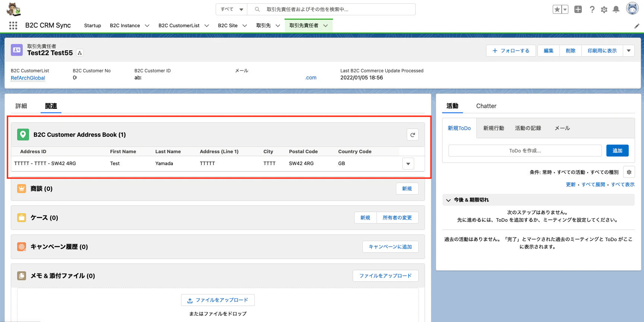Open the RefArchGlobal customer list link

28,78
